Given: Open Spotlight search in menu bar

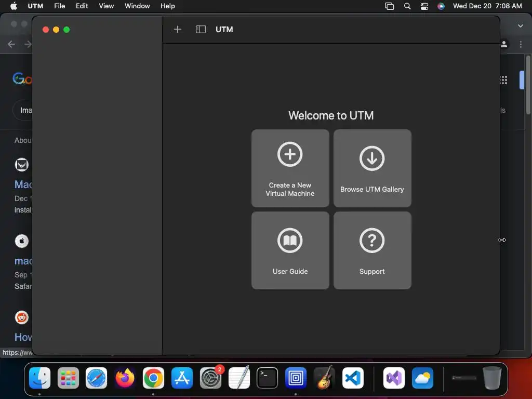Looking at the screenshot, I should [407, 6].
